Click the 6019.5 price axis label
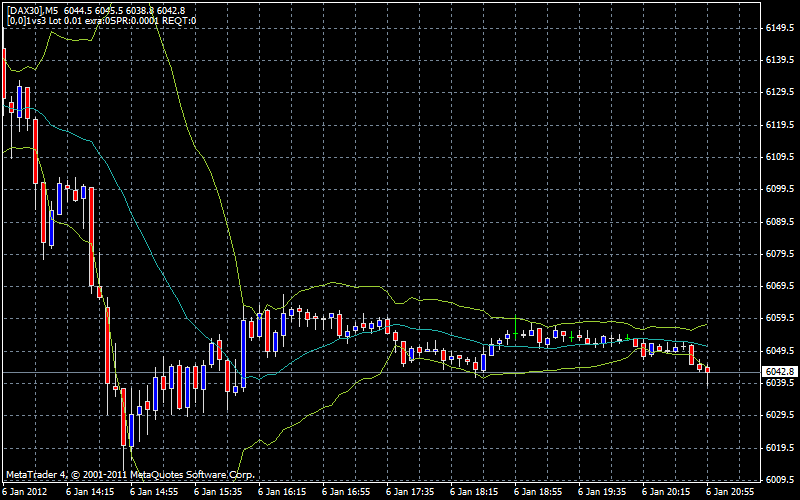Image resolution: width=800 pixels, height=500 pixels. [x=779, y=447]
